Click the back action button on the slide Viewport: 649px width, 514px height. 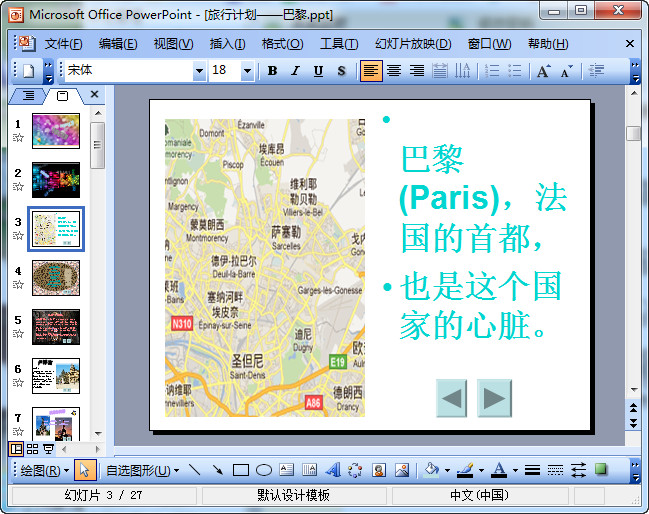coord(453,398)
